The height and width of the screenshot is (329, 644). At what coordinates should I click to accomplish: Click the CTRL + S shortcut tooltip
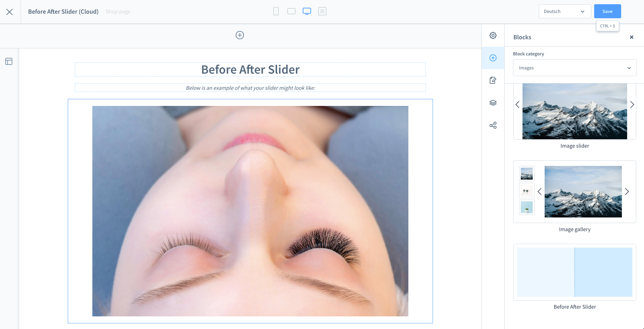pos(607,26)
